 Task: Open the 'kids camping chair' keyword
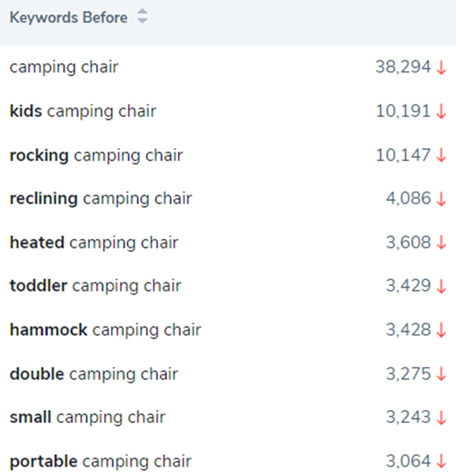pos(83,112)
